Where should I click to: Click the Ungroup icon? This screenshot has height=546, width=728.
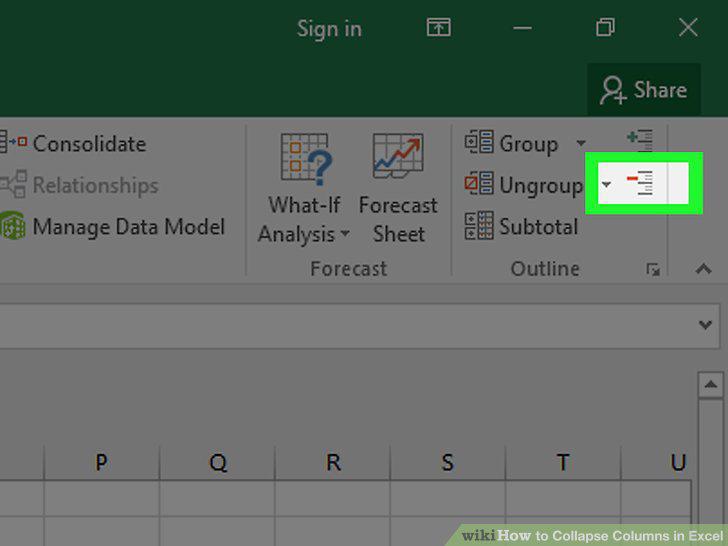pyautogui.click(x=479, y=184)
